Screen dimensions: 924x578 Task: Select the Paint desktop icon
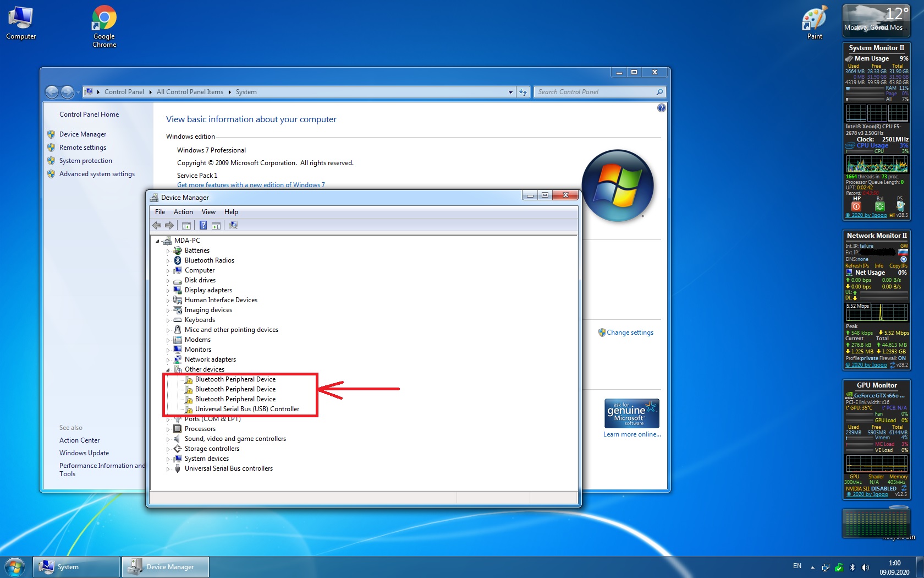click(x=815, y=23)
